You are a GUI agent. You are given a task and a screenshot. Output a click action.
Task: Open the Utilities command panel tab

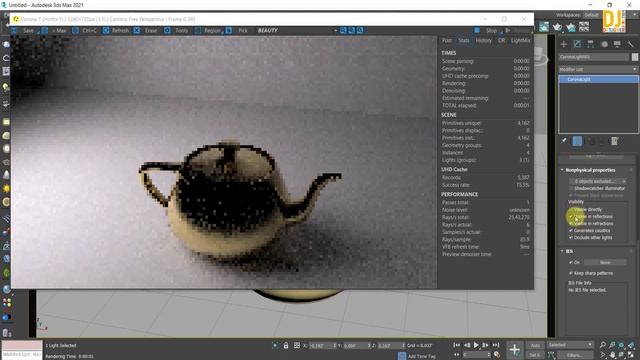tap(631, 44)
